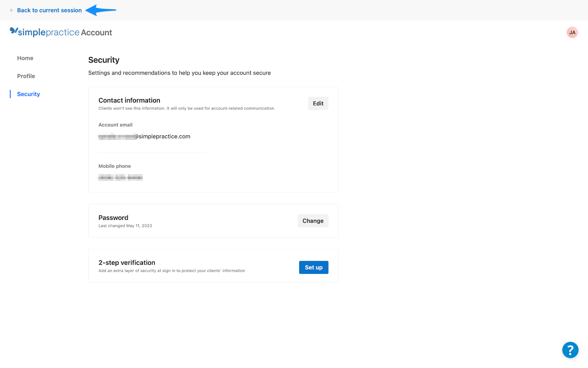Set up 2-step verification

tap(314, 268)
